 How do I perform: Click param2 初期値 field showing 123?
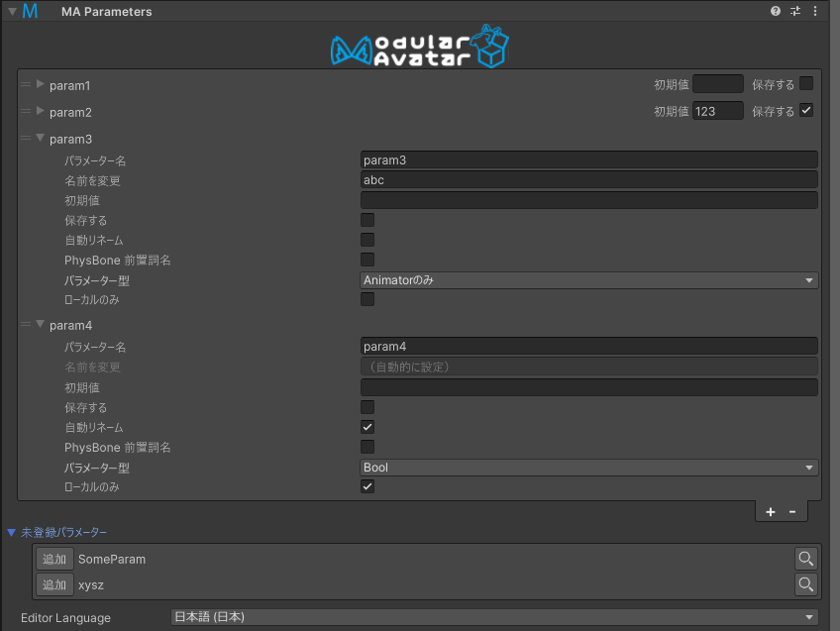point(718,111)
